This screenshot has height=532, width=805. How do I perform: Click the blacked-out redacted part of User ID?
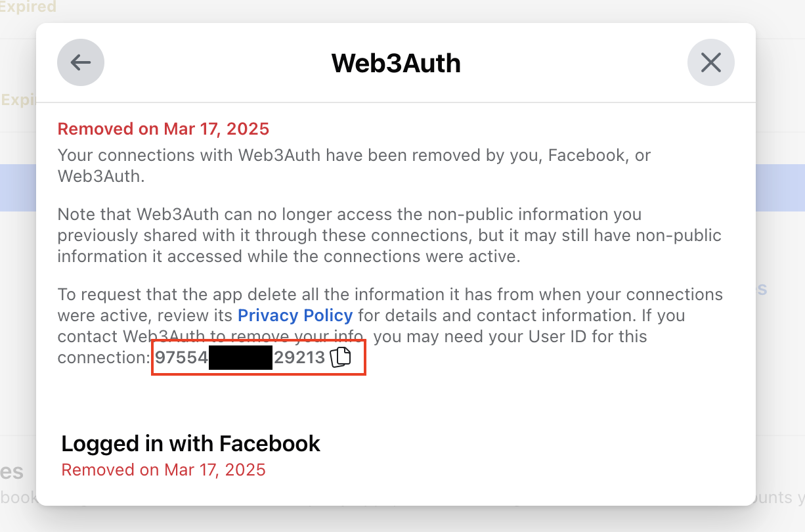[x=240, y=357]
